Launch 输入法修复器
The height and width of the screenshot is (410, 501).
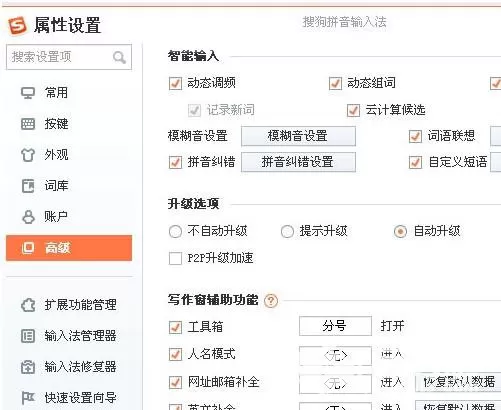[x=81, y=367]
